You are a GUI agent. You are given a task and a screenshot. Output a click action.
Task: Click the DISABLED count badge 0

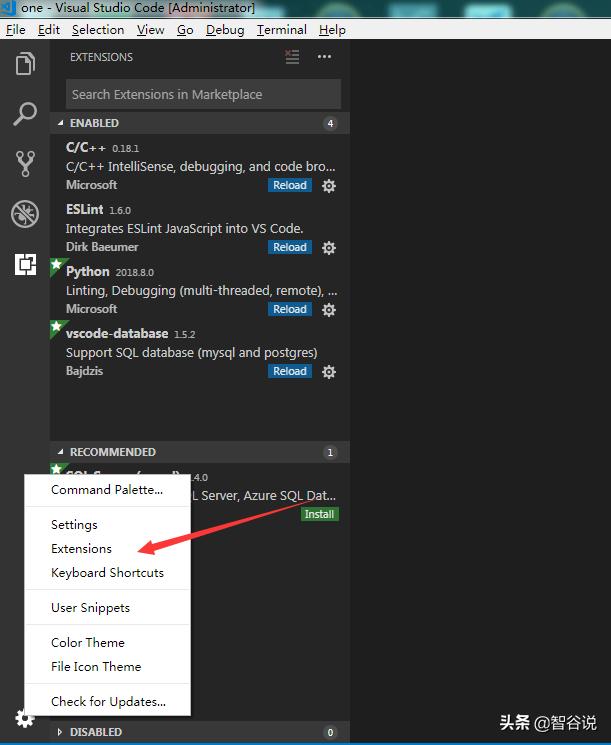point(330,732)
